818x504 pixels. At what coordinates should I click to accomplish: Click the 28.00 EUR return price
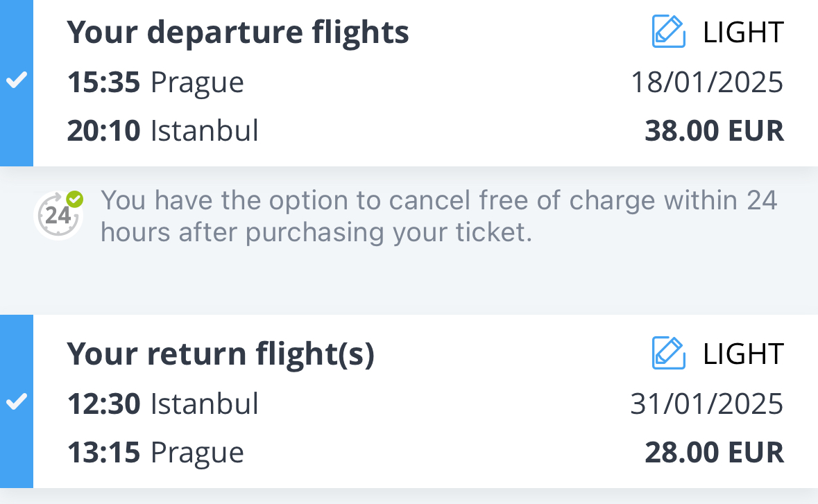[x=714, y=452]
